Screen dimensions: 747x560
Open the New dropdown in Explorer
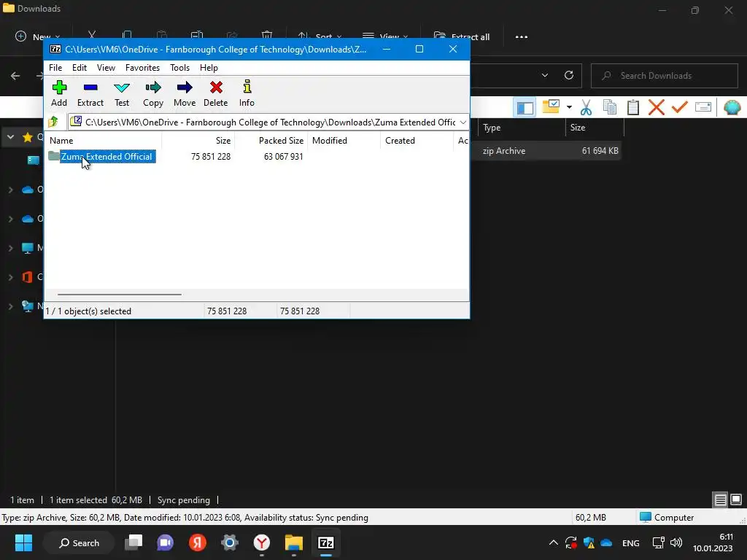[38, 36]
